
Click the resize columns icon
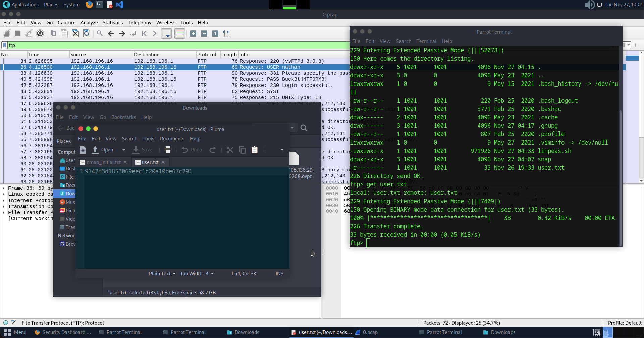point(226,33)
